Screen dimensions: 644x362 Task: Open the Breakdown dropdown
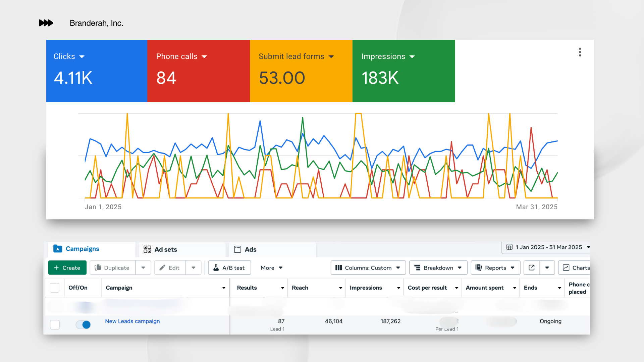(438, 267)
